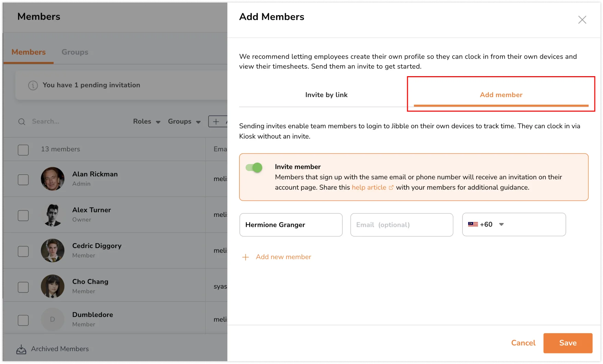This screenshot has height=364, width=603.
Task: Click the pending invitation info icon
Action: 33,85
